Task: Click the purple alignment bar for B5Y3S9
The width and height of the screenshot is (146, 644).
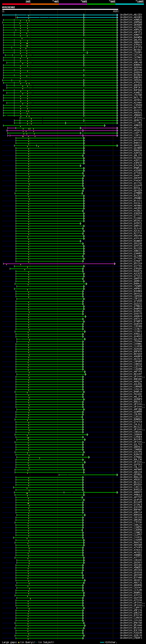Action: (59, 264)
